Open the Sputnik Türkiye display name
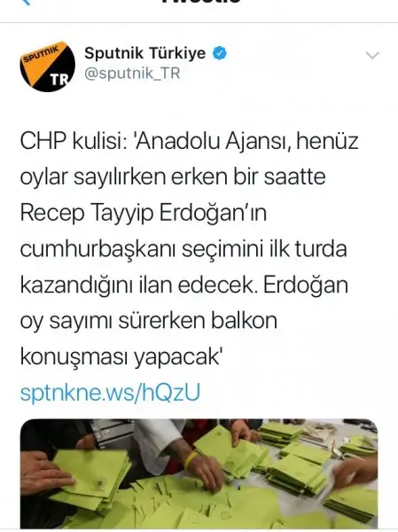 click(144, 53)
